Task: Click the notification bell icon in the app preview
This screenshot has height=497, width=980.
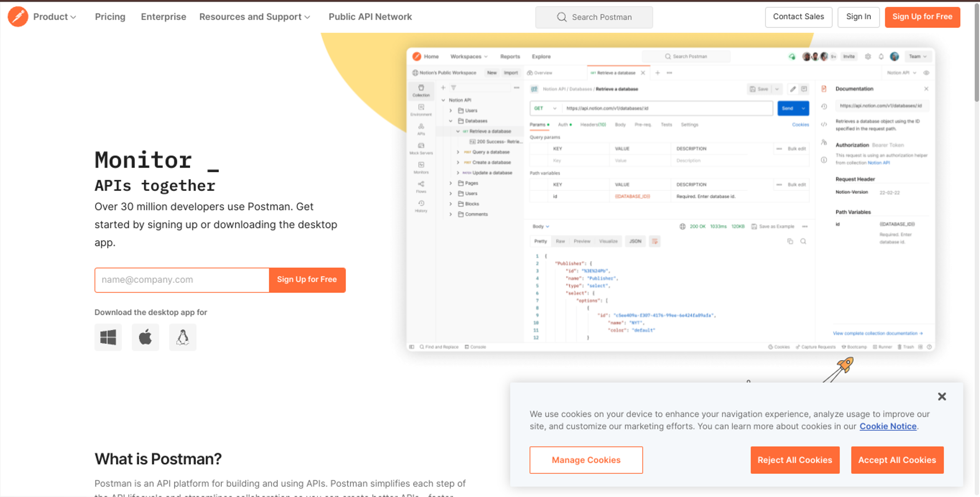Action: 881,56
